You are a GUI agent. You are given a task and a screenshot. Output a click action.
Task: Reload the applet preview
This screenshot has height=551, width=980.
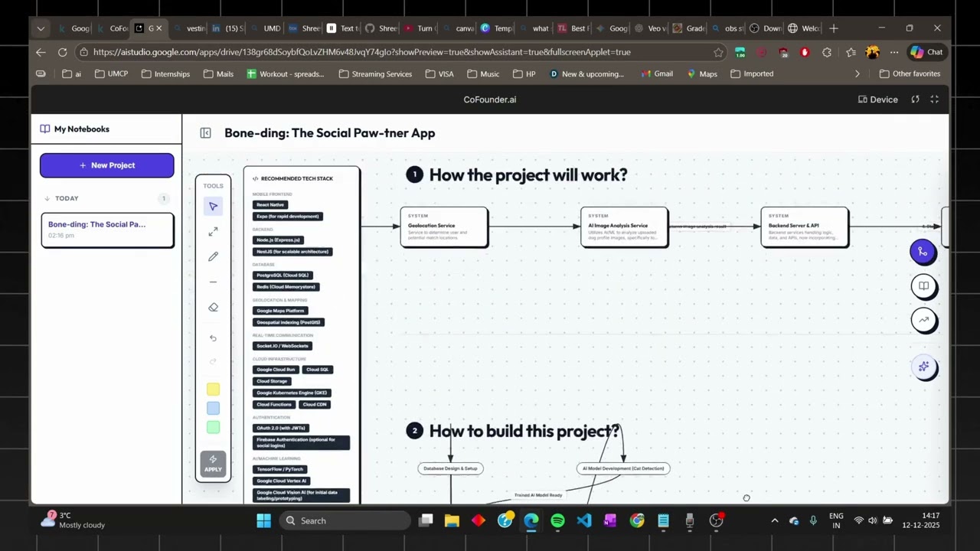pos(915,99)
